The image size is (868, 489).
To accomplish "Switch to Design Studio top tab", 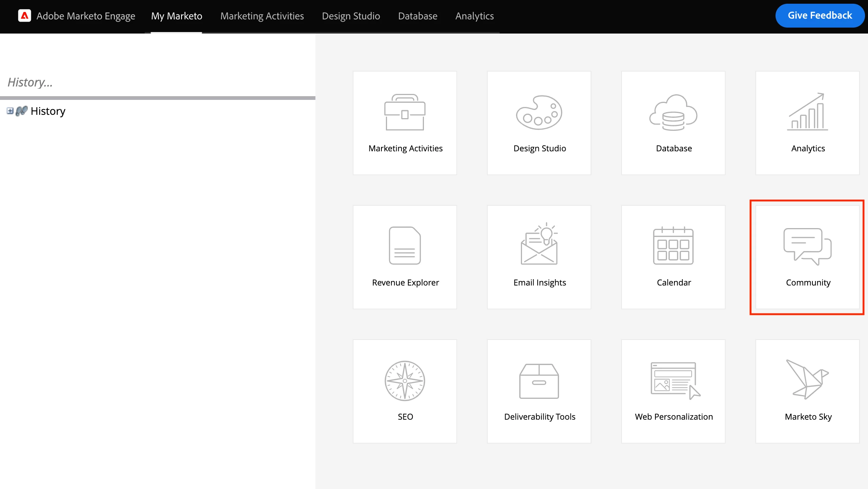I will (351, 16).
